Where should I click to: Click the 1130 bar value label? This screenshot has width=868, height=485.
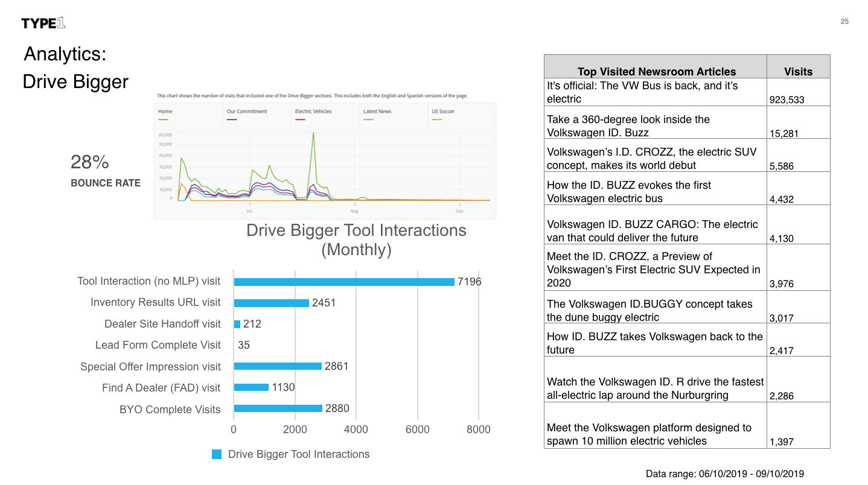point(283,387)
